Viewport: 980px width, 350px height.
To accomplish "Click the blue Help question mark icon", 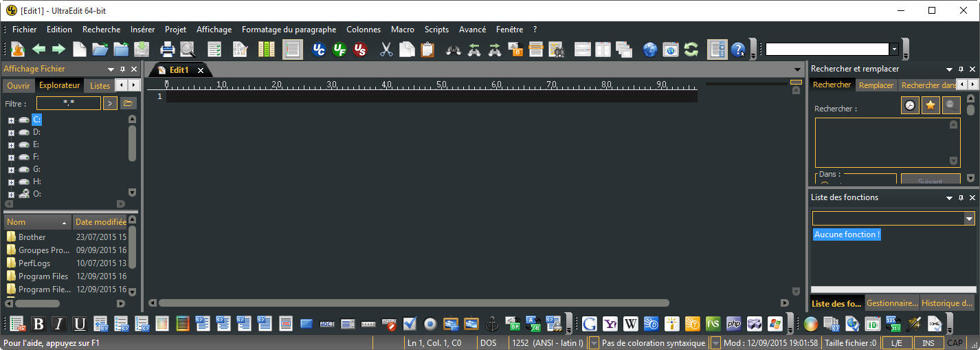I will [x=738, y=50].
